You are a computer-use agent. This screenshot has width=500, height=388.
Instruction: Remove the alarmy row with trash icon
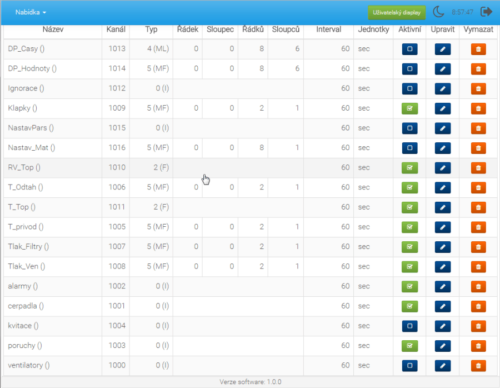478,286
